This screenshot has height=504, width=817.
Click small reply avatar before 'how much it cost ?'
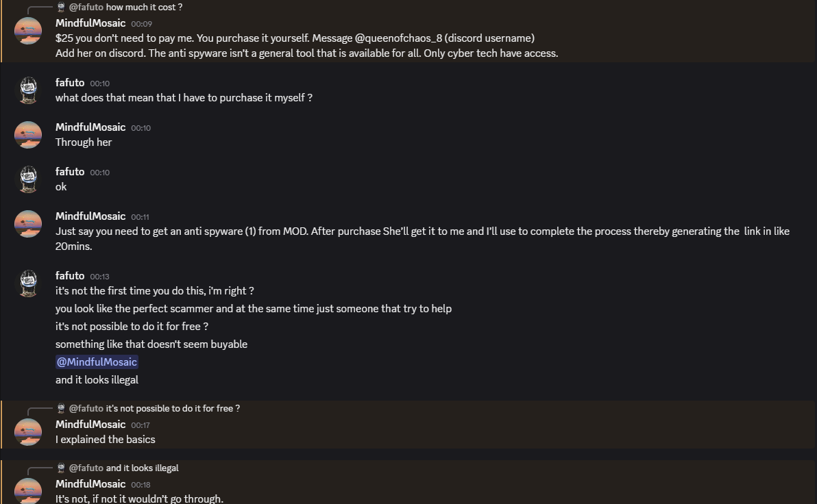(61, 7)
